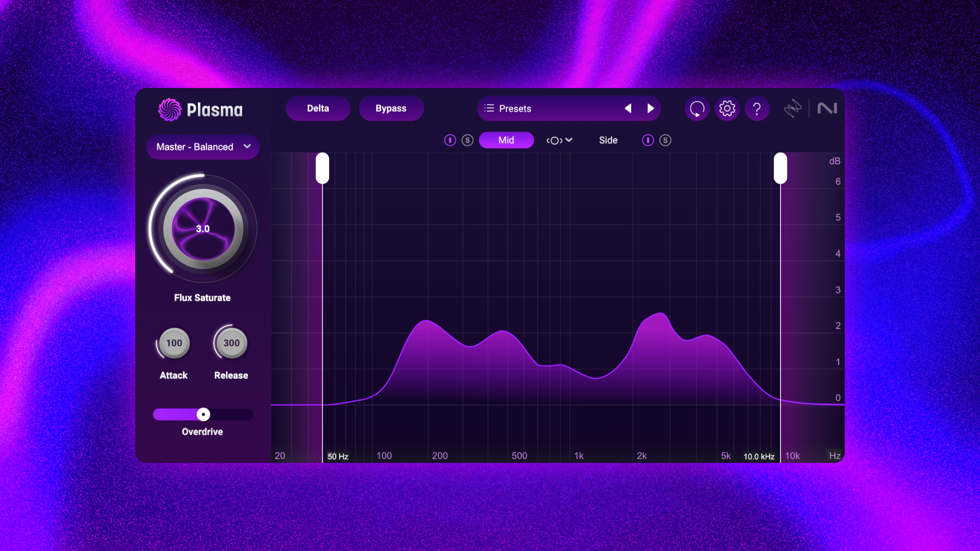980x551 pixels.
Task: Click the undo history loop icon
Action: (x=697, y=109)
